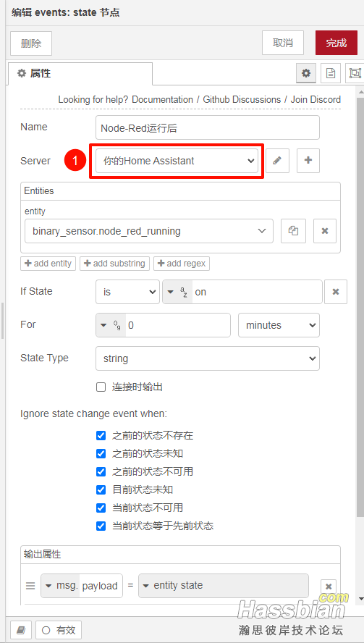Click the pencil icon to edit server

coord(277,161)
